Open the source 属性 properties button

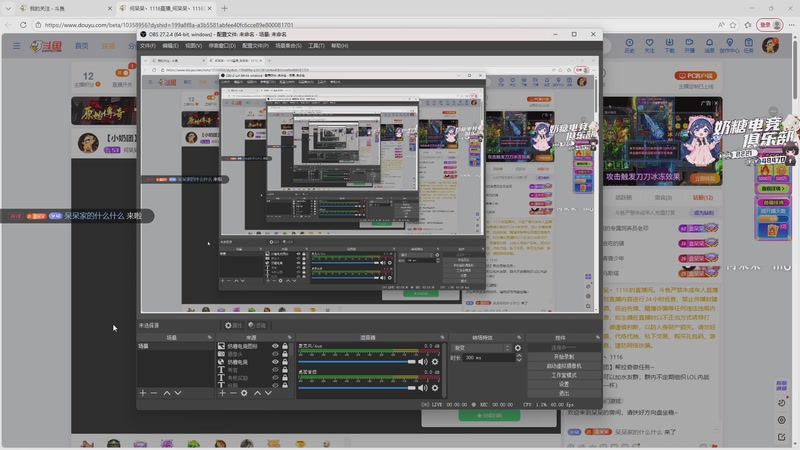point(234,326)
